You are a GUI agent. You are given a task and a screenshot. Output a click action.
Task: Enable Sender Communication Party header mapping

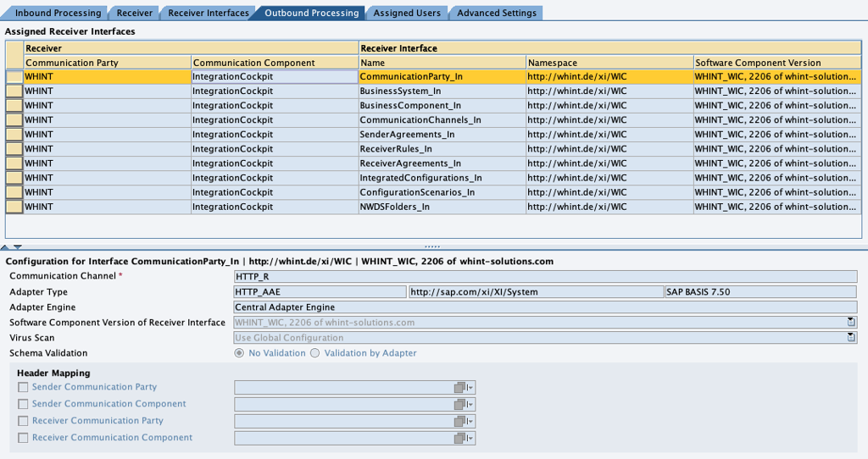pos(24,388)
